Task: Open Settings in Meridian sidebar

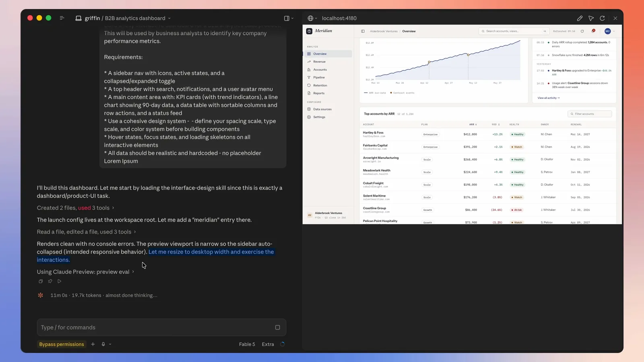Action: (x=328, y=117)
